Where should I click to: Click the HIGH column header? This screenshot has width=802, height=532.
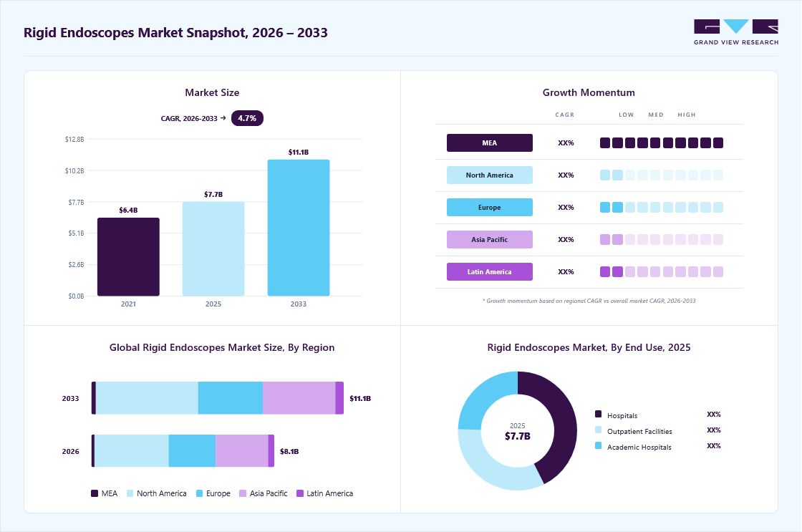(x=687, y=115)
